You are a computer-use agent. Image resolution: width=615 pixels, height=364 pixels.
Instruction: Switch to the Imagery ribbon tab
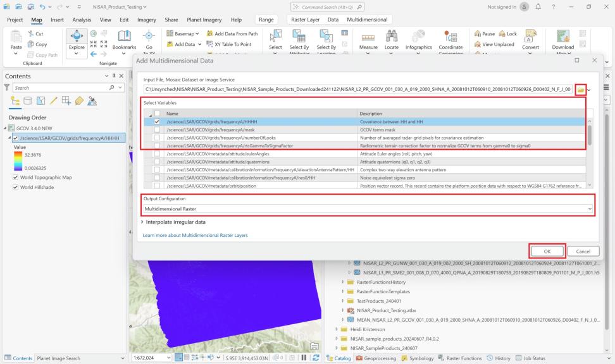(x=146, y=20)
